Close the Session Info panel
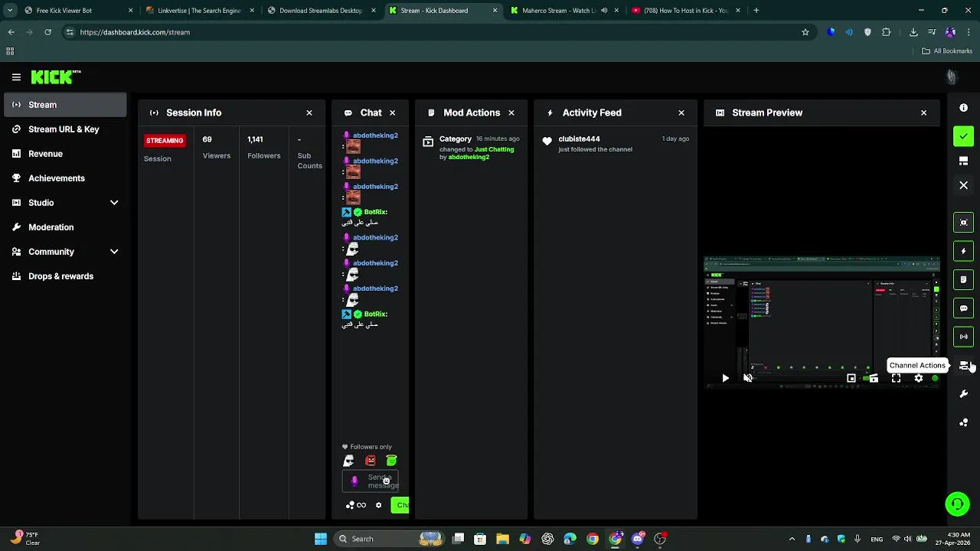Image resolution: width=980 pixels, height=551 pixels. coord(309,112)
